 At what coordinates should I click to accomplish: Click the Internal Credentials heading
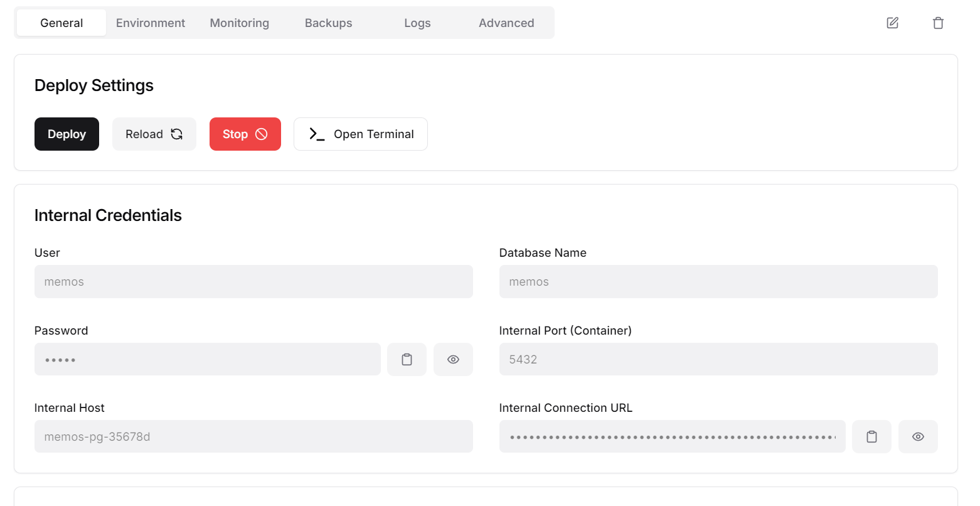coord(108,215)
